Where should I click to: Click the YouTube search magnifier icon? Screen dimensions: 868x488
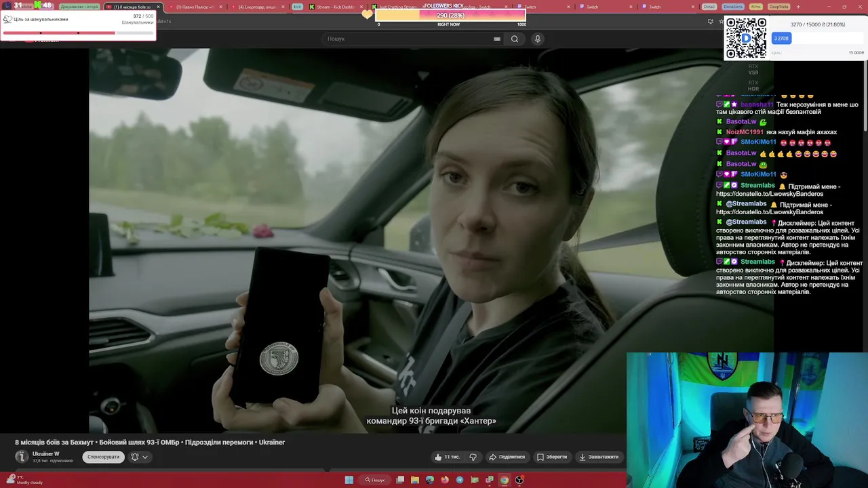(515, 39)
